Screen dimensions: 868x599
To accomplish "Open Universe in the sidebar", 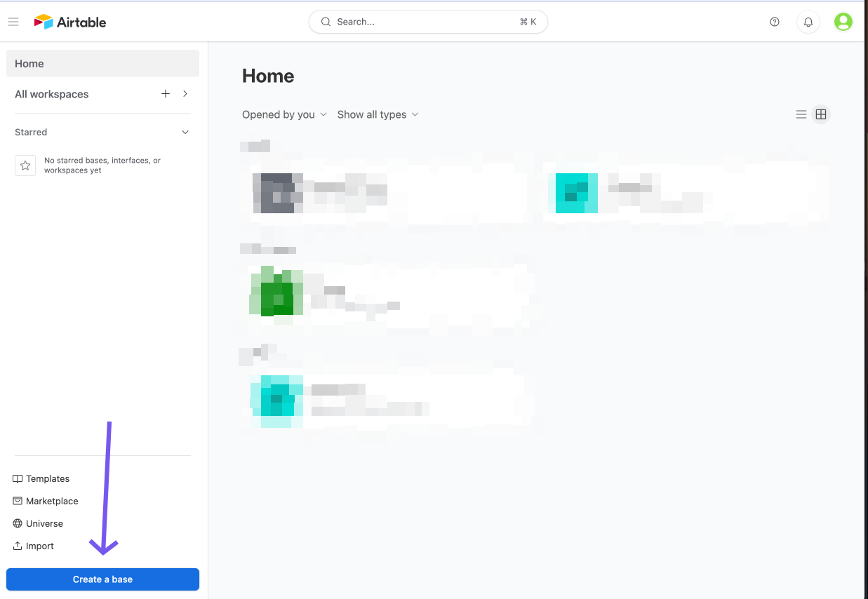I will point(38,523).
